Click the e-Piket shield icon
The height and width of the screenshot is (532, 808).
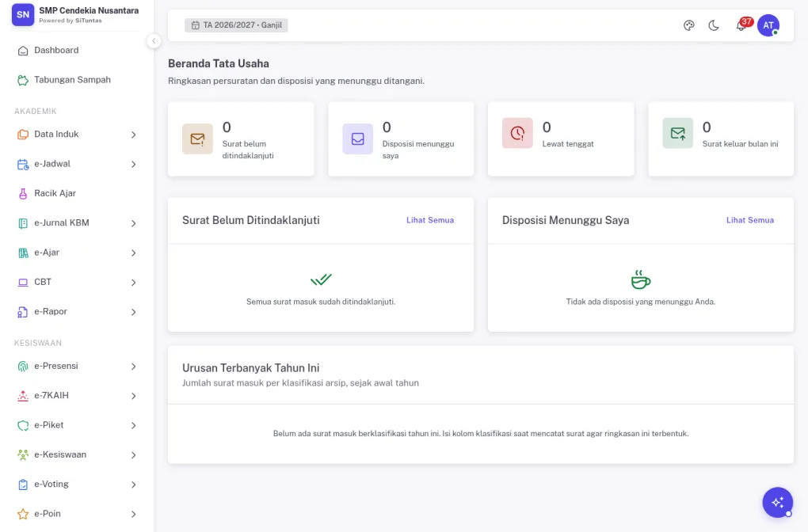[x=23, y=425]
